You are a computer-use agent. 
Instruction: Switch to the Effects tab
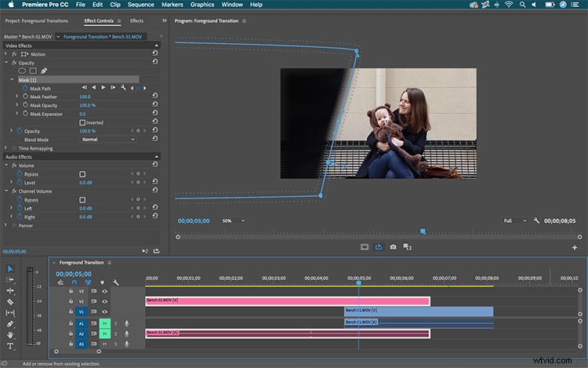[x=136, y=21]
